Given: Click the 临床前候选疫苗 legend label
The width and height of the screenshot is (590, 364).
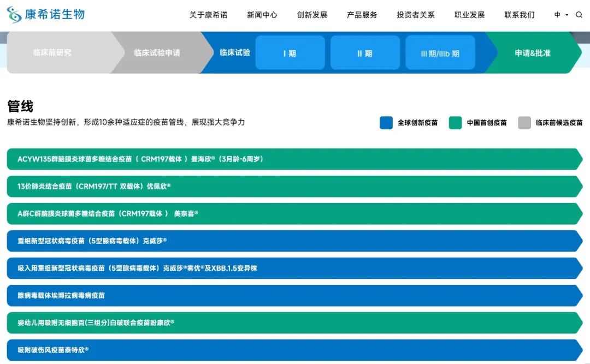Looking at the screenshot, I should [x=559, y=123].
